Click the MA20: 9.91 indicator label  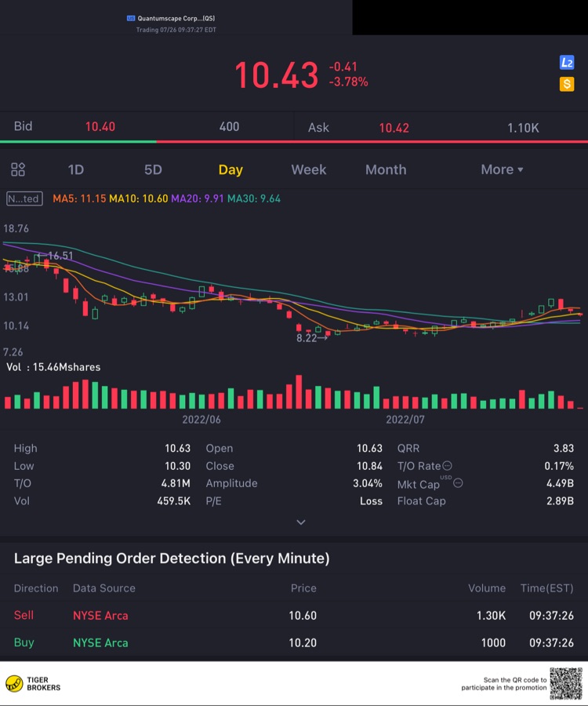click(198, 198)
